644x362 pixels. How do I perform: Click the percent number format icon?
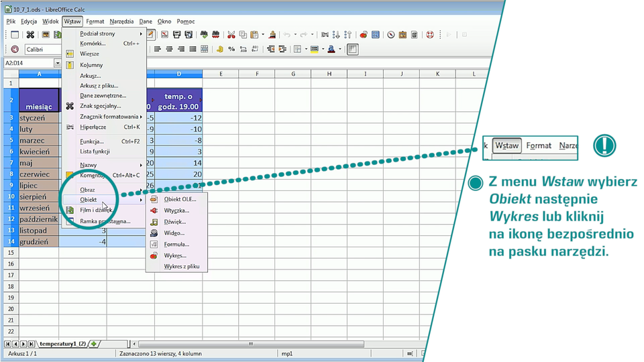231,49
